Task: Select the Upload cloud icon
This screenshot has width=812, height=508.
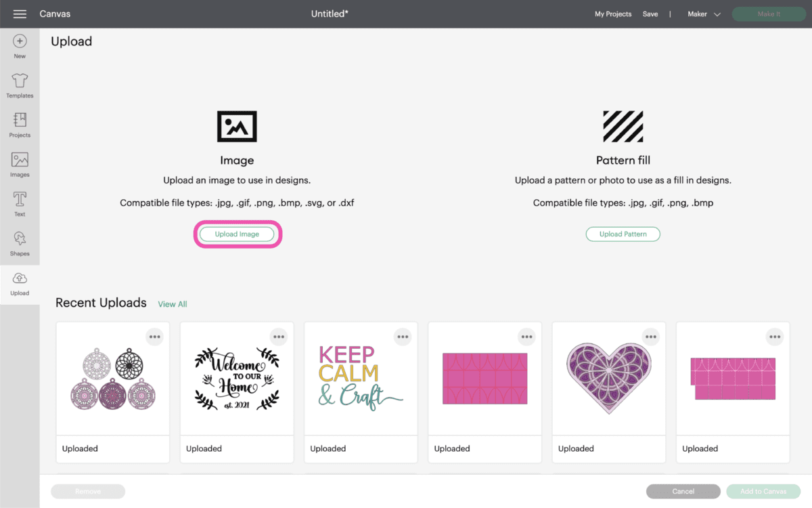Action: click(x=20, y=278)
